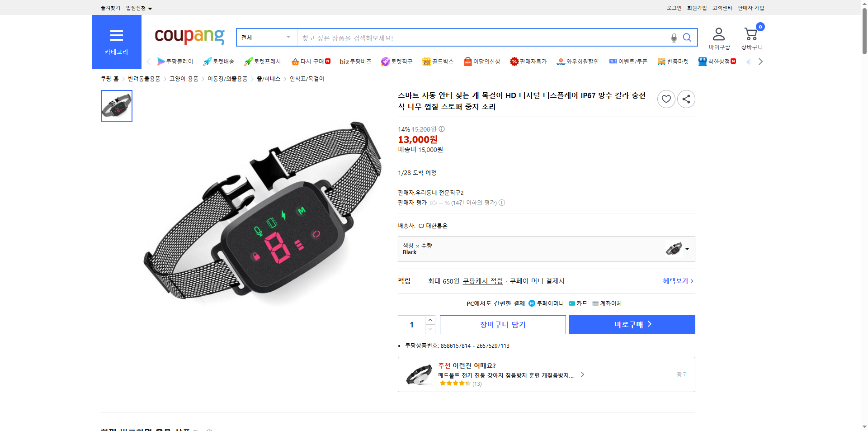Screen dimensions: 868x431
Task: Select 골드박스 in the navigation bar
Action: tap(438, 62)
